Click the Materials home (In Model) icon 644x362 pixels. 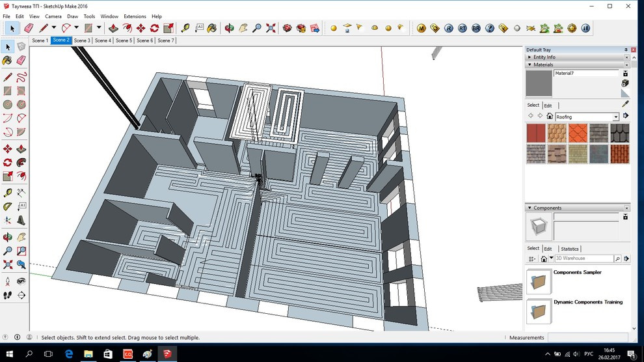tap(550, 116)
